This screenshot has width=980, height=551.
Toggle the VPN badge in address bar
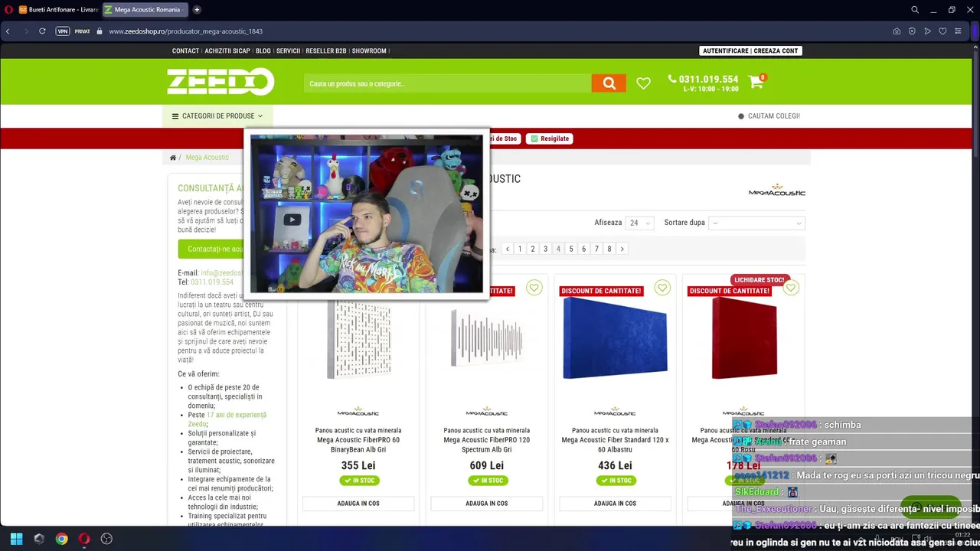pyautogui.click(x=62, y=31)
